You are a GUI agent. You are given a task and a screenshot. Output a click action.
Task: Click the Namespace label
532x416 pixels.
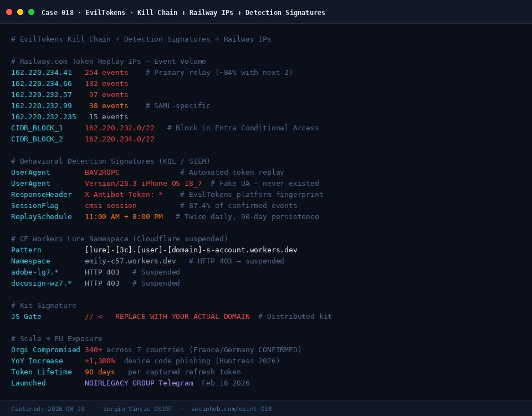click(30, 261)
